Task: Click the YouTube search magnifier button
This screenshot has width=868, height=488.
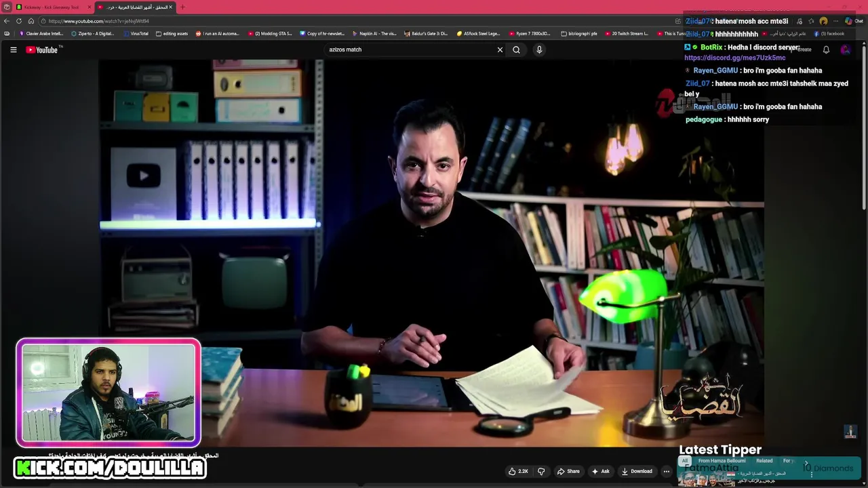Action: pyautogui.click(x=516, y=49)
